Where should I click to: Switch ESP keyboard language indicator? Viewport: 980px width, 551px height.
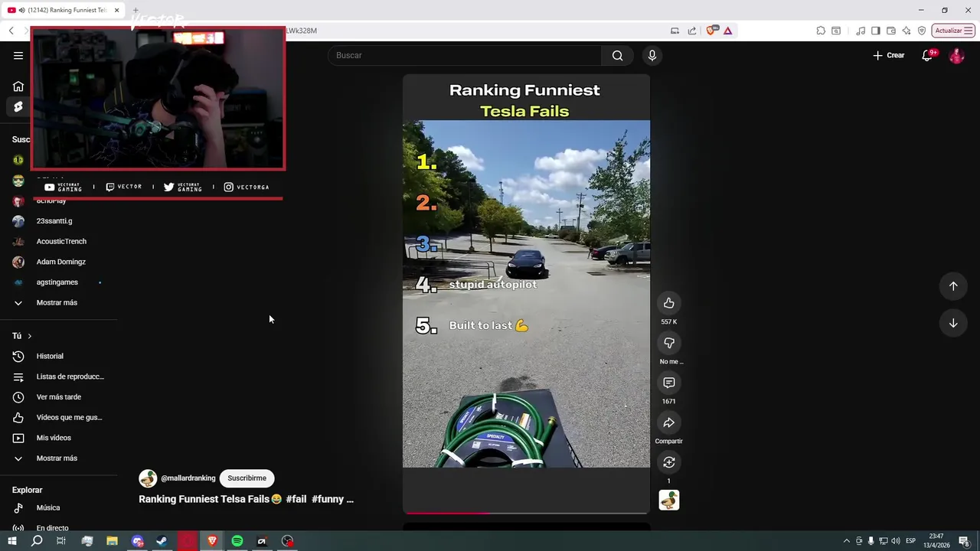click(910, 541)
